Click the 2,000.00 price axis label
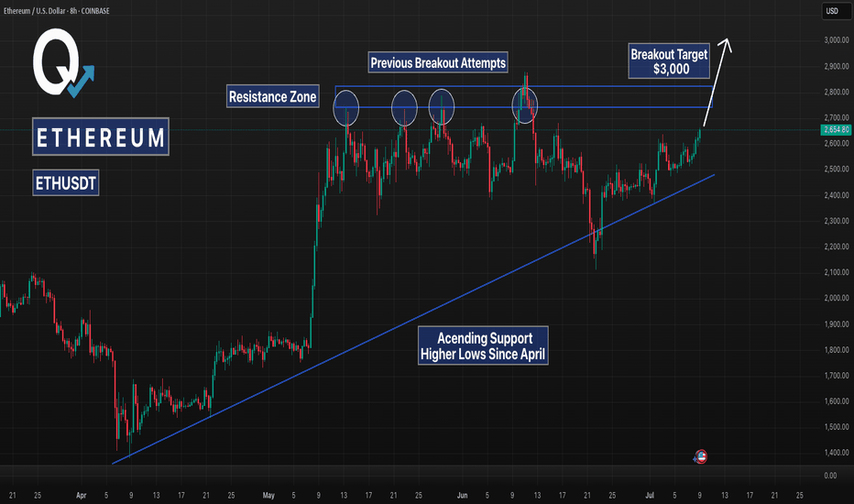 (x=836, y=298)
